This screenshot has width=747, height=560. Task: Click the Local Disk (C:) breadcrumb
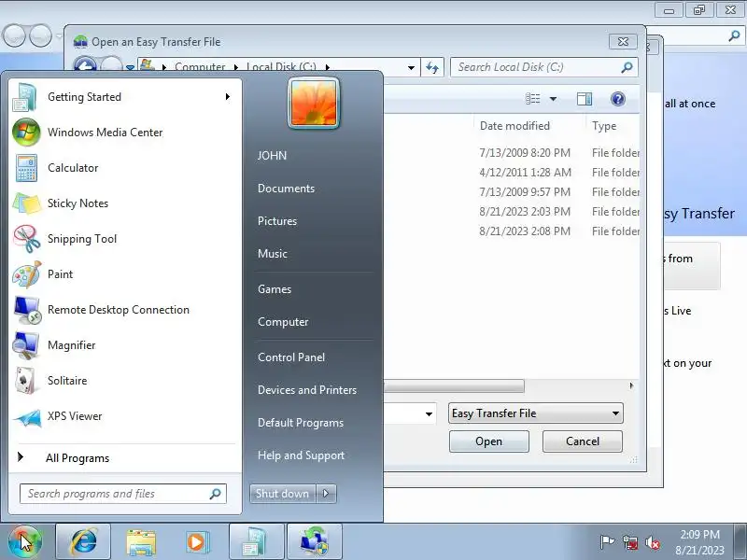pyautogui.click(x=281, y=67)
